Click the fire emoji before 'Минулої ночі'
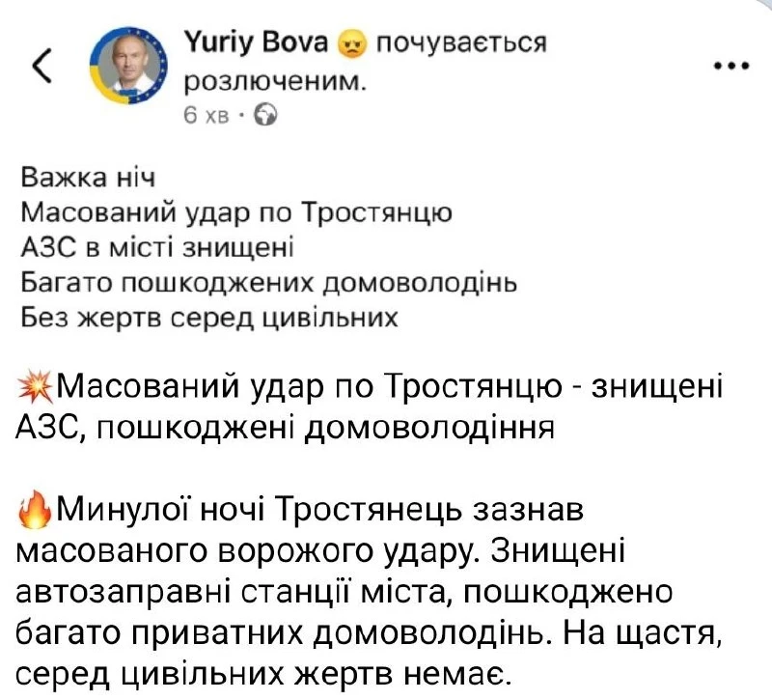This screenshot has height=700, width=772. click(34, 509)
